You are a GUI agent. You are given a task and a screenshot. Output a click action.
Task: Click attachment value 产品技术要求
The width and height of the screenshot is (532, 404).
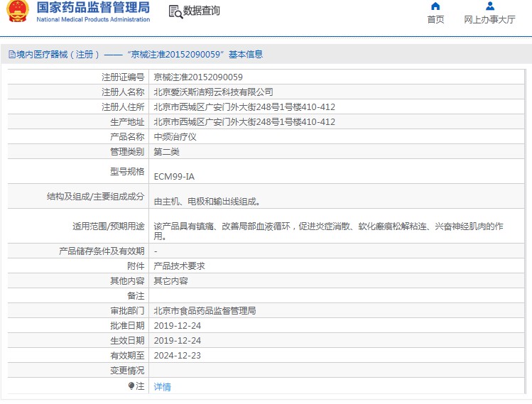(179, 266)
